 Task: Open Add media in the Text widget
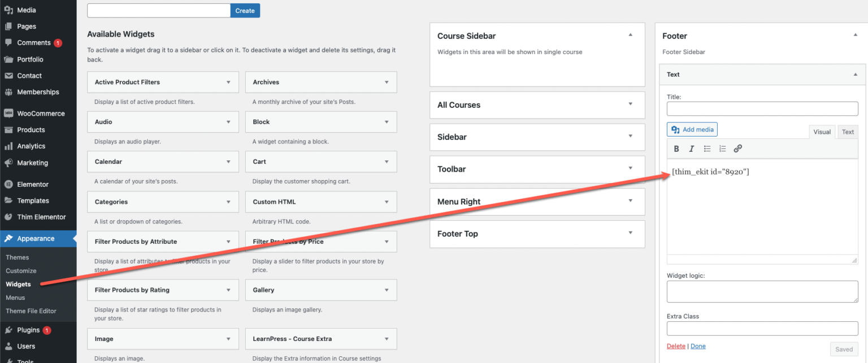tap(692, 129)
